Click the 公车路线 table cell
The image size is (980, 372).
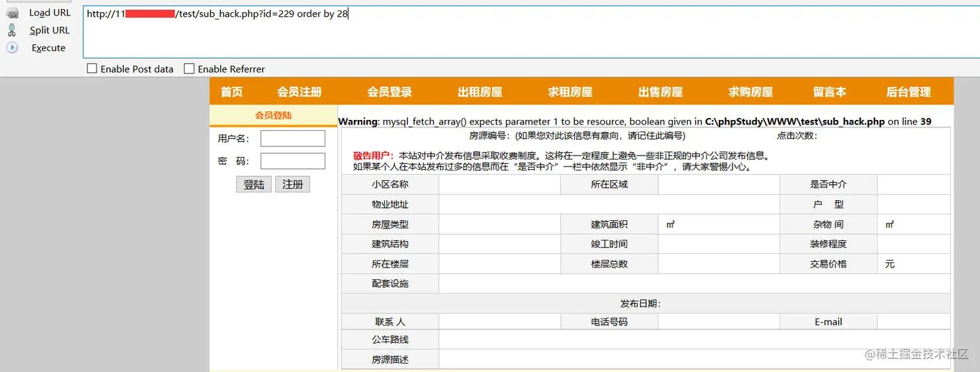(390, 340)
